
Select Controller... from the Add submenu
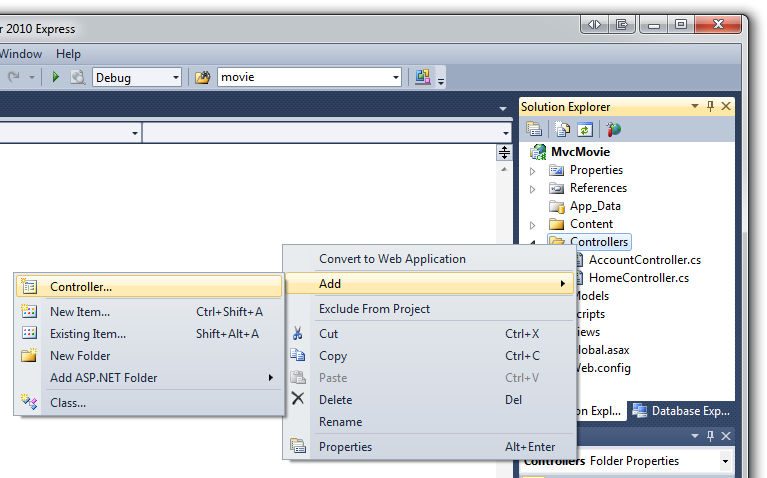click(x=81, y=287)
